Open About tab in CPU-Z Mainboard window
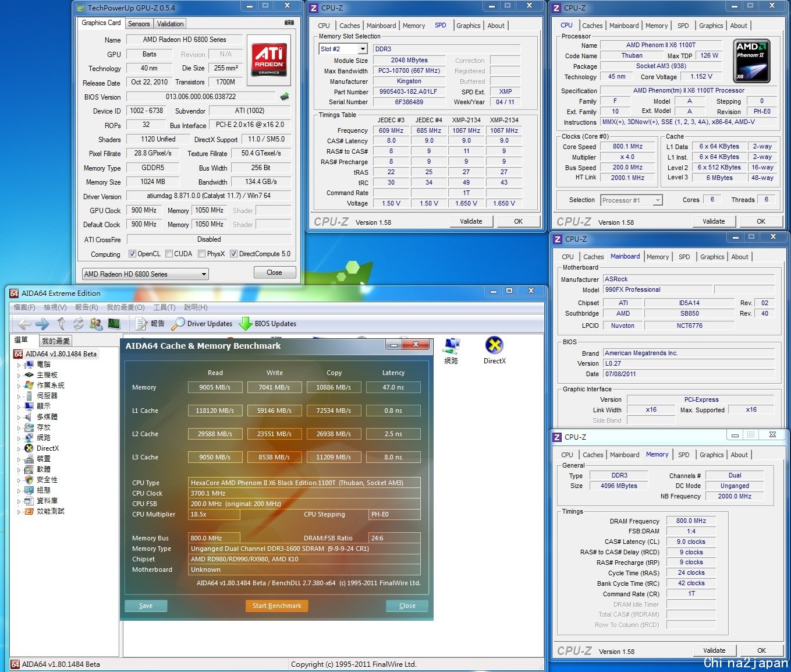 740,257
